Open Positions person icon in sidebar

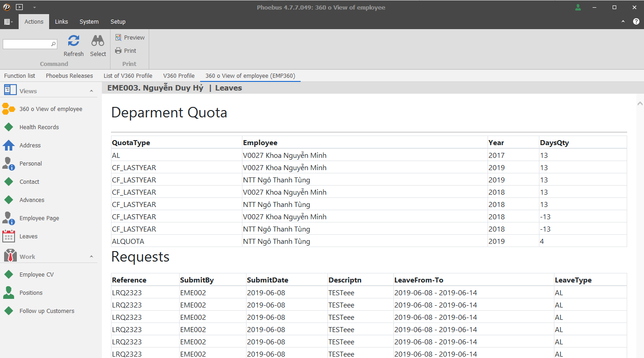(9, 293)
